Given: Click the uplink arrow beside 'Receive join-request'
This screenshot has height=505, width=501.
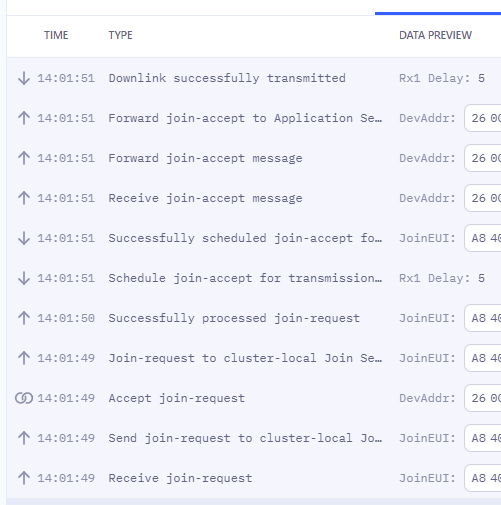Looking at the screenshot, I should [x=24, y=478].
